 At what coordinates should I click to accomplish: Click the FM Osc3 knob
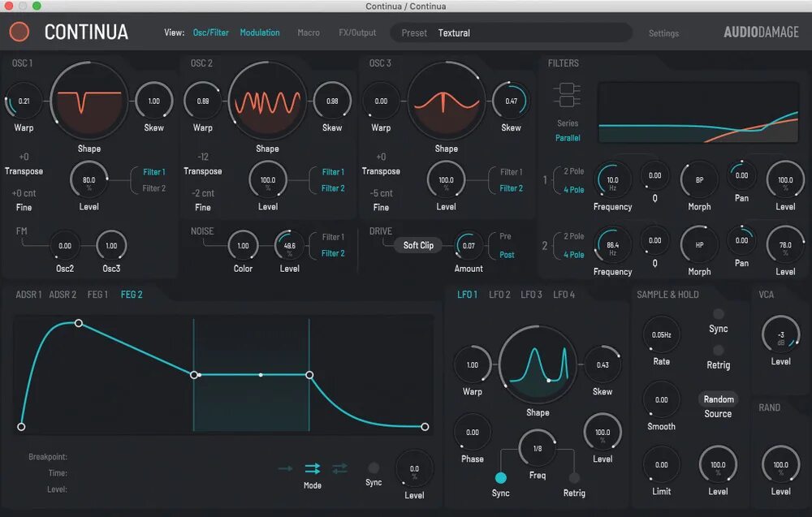(x=111, y=245)
